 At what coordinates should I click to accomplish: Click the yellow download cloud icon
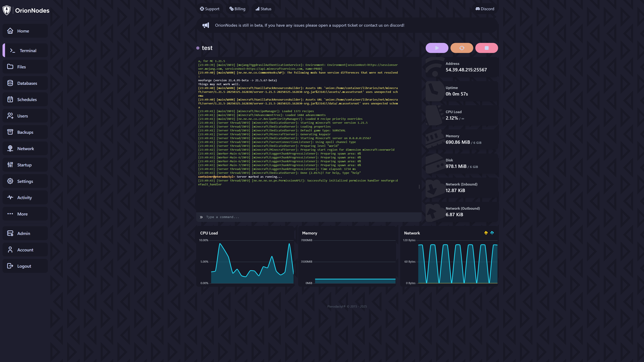coord(486,233)
